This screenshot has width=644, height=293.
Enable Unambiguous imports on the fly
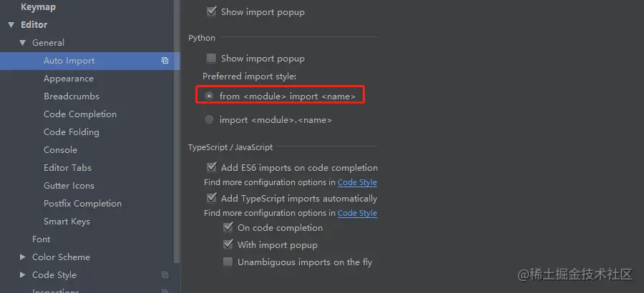point(228,262)
